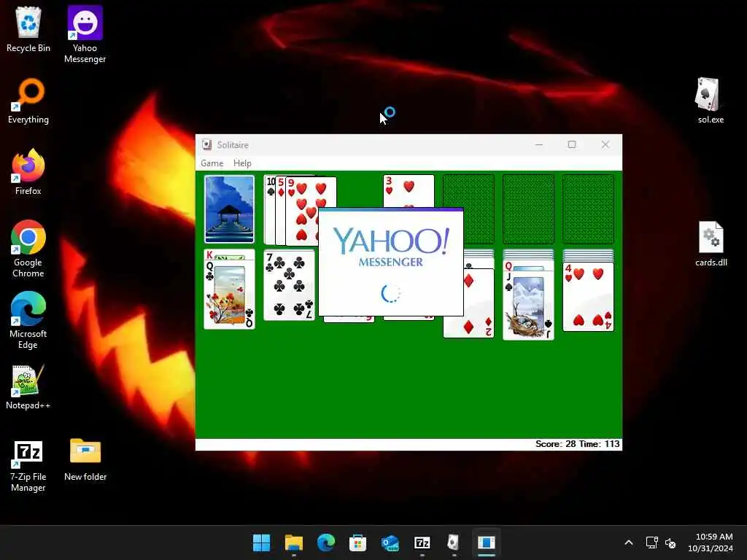Show hidden system tray icons

point(628,542)
